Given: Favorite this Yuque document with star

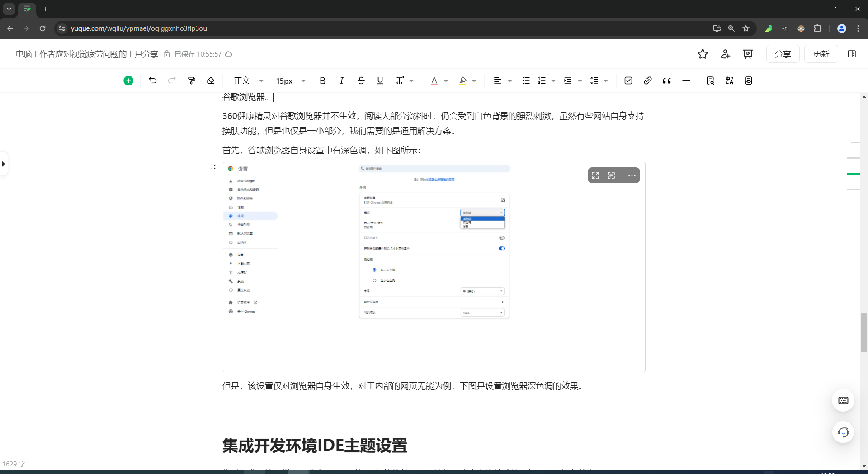Looking at the screenshot, I should 703,54.
